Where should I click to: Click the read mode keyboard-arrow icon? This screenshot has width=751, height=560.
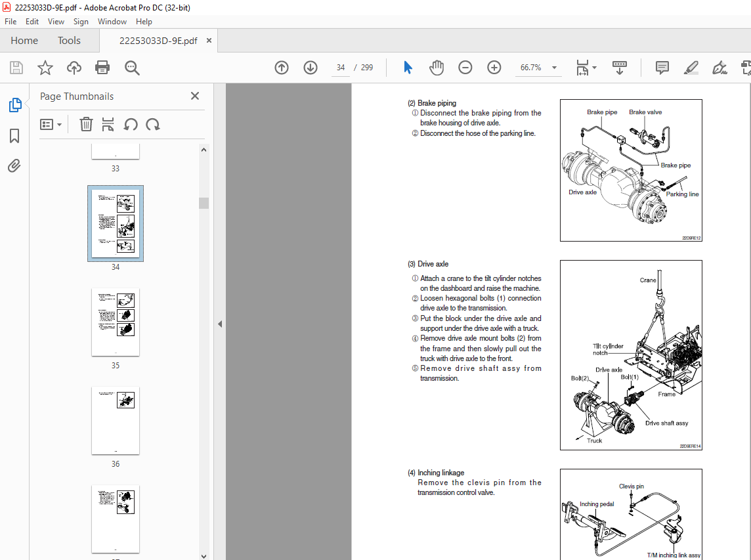click(619, 68)
